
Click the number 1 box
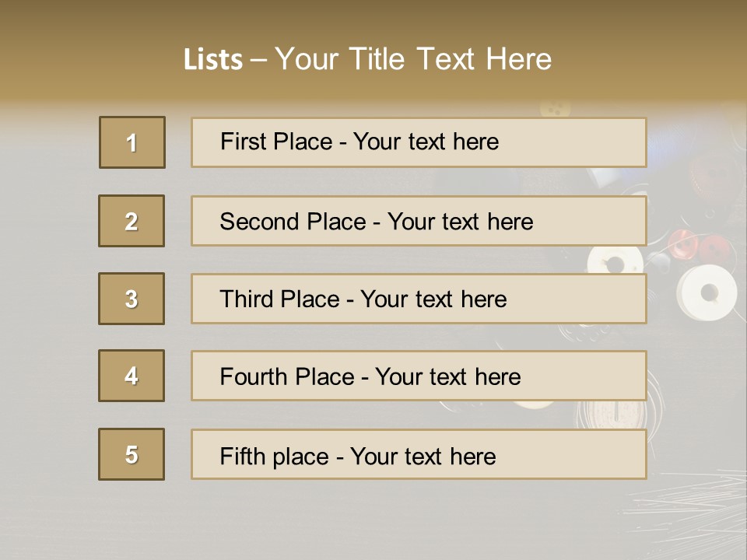[132, 142]
